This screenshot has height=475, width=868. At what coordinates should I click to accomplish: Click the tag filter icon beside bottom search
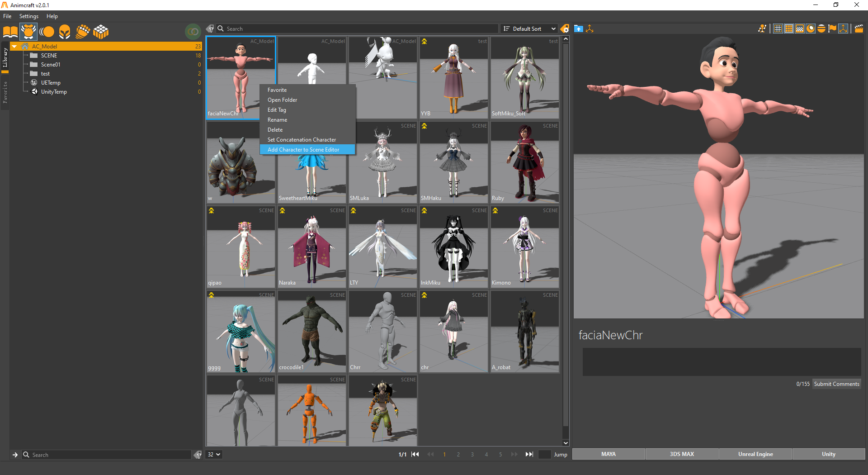(x=198, y=455)
